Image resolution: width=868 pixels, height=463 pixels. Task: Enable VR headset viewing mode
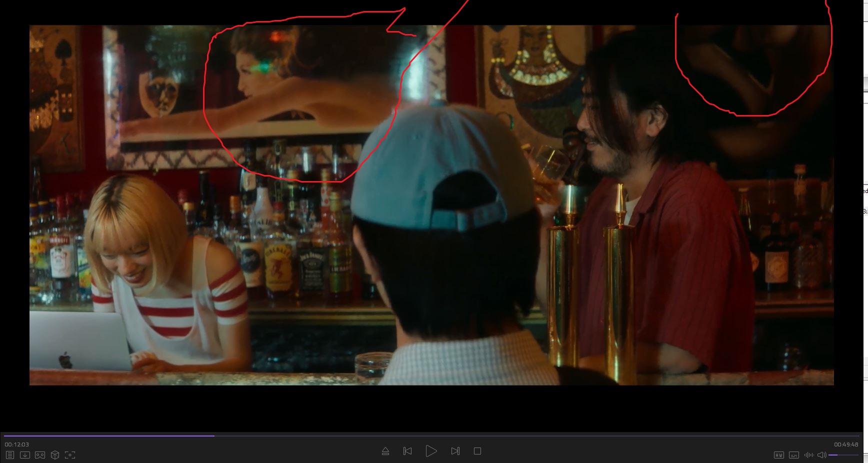click(x=40, y=455)
